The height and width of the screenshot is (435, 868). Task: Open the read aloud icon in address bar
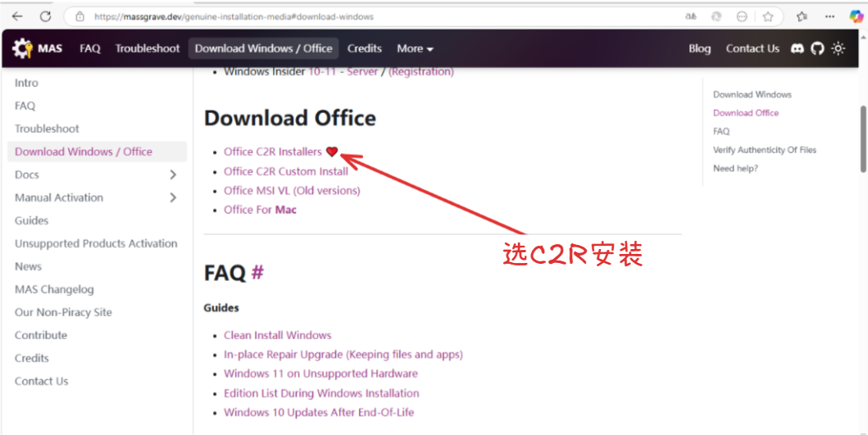click(690, 16)
